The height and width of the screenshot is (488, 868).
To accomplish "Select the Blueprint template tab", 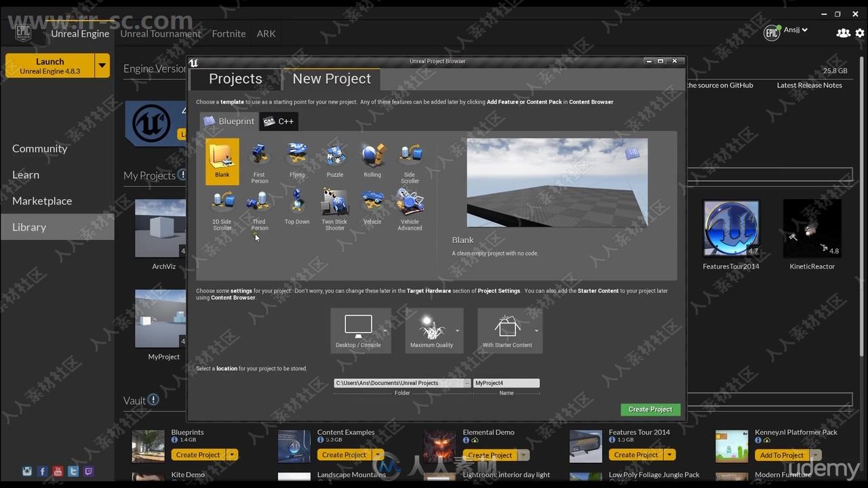I will pos(229,121).
